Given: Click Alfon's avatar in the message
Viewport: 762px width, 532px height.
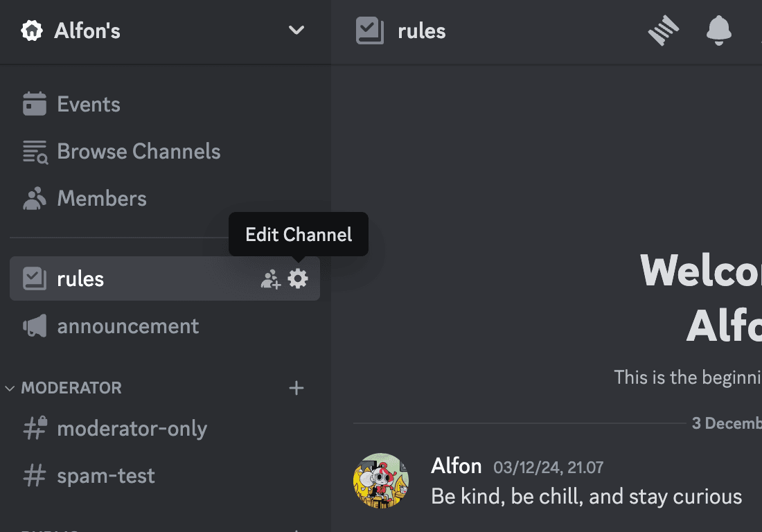Looking at the screenshot, I should pos(381,481).
